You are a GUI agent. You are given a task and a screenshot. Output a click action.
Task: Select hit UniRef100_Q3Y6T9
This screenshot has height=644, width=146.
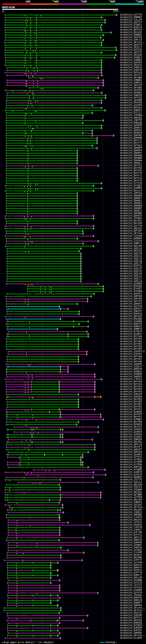(x=131, y=475)
